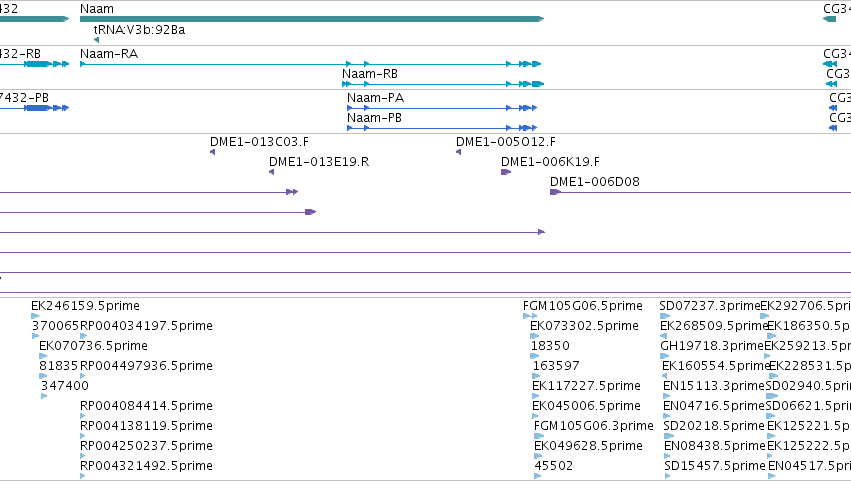This screenshot has width=851, height=481.
Task: Select the Naam-PA protein feature
Action: coord(442,108)
